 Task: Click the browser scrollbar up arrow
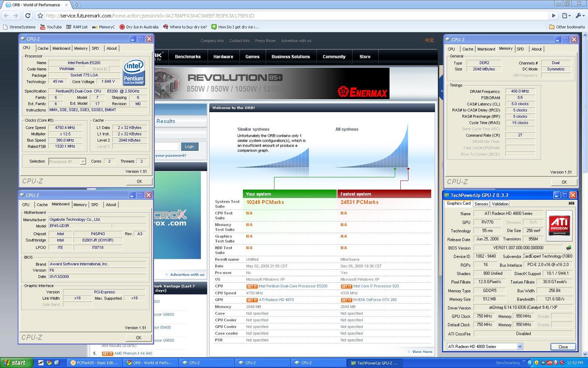(585, 35)
